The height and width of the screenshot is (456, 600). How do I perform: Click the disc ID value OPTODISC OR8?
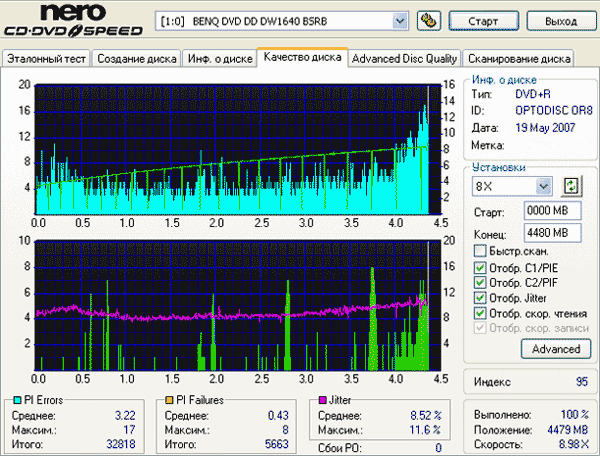coord(553,111)
